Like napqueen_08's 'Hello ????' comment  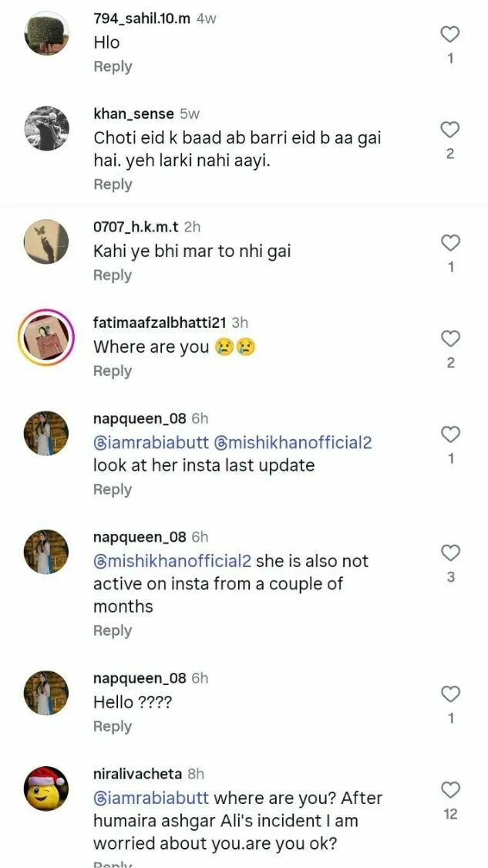tap(450, 694)
